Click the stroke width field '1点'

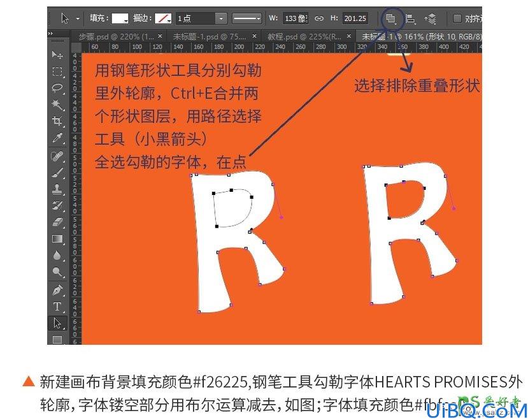click(x=196, y=18)
